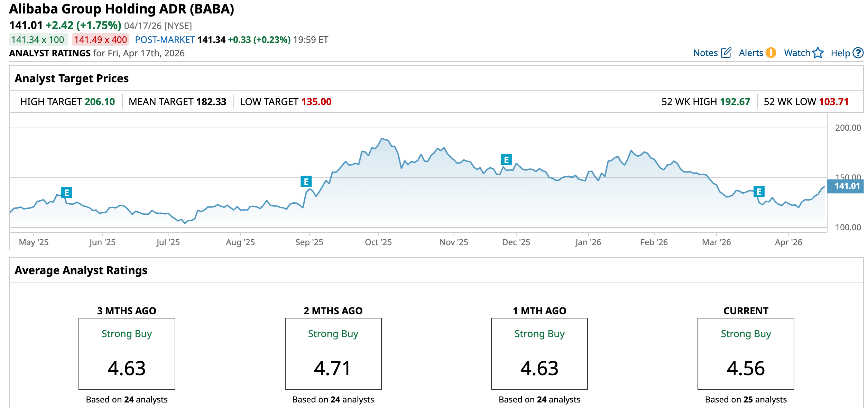Open the Help link
This screenshot has width=868, height=408.
[840, 53]
